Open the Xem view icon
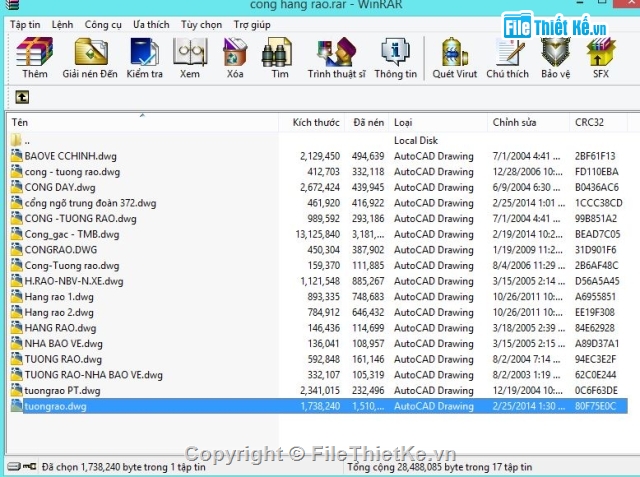The image size is (640, 477). (x=189, y=52)
